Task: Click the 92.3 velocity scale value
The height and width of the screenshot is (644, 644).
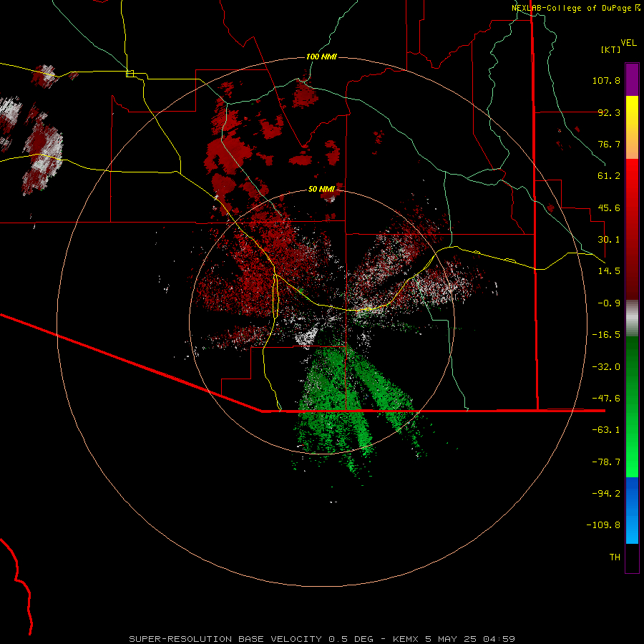Action: pos(609,112)
